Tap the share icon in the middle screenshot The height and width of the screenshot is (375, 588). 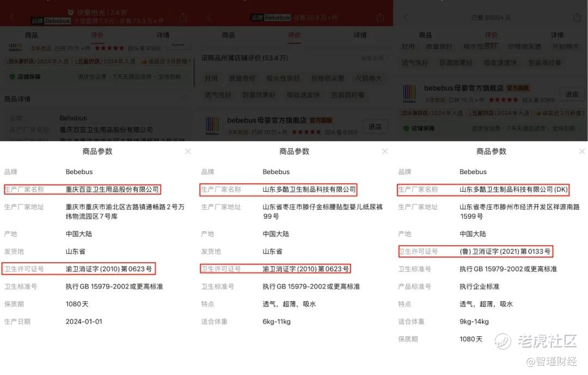point(380,17)
